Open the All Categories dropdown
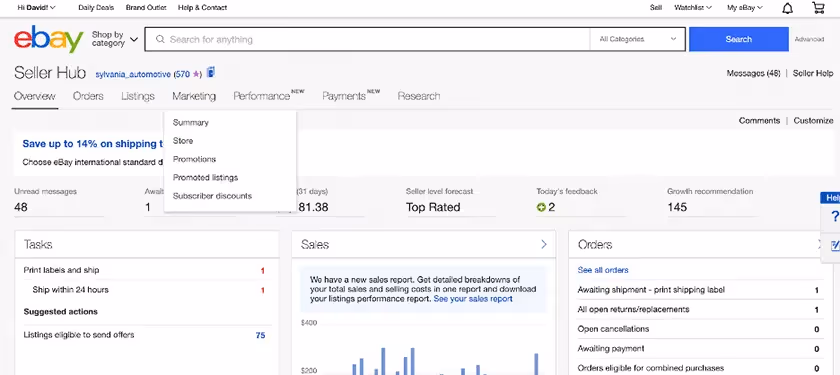840x375 pixels. coord(638,39)
